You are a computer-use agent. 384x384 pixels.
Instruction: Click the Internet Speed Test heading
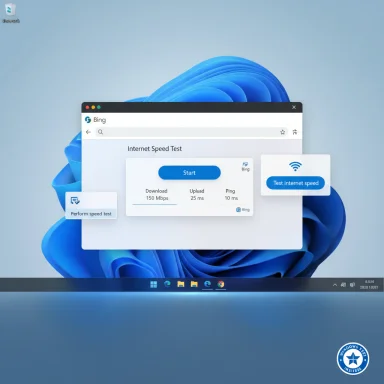click(155, 149)
